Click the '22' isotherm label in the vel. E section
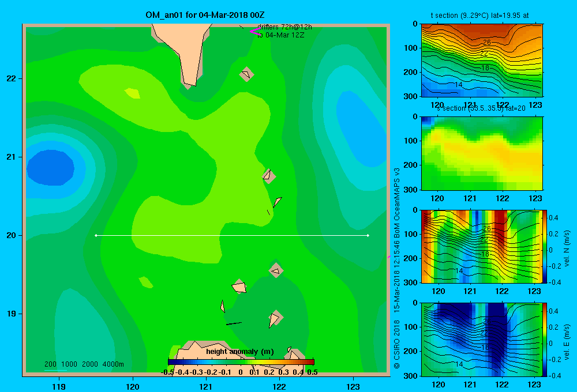 [484, 333]
